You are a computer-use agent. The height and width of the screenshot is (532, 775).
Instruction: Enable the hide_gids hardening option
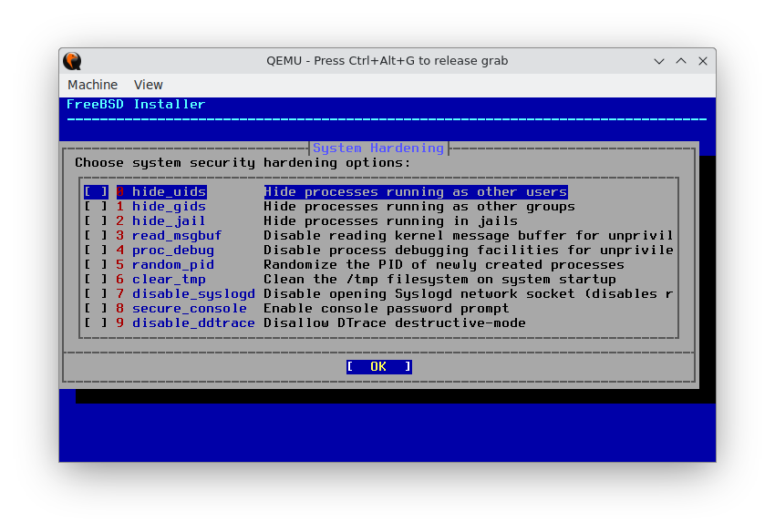pos(95,206)
